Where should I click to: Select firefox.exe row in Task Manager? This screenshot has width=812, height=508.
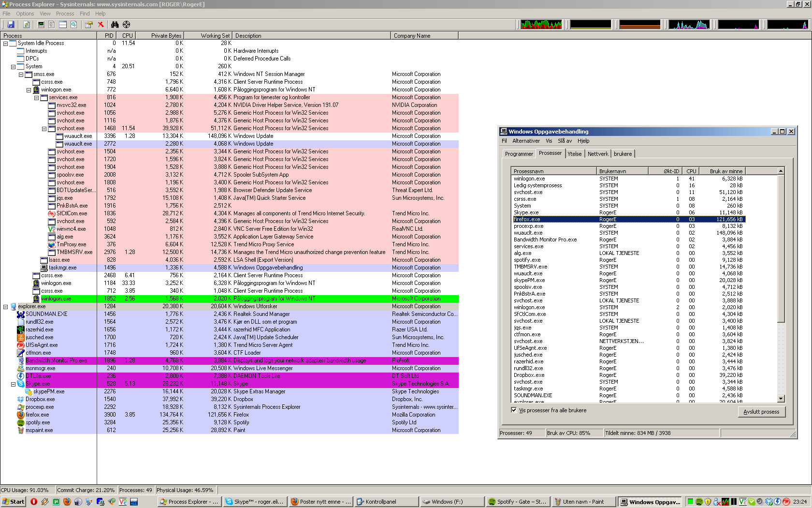(629, 219)
